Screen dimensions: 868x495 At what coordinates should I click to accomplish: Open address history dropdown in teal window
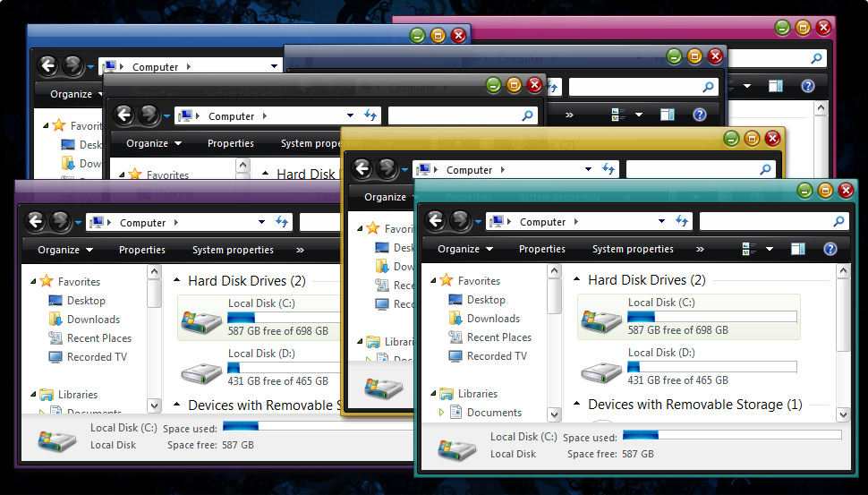point(661,221)
